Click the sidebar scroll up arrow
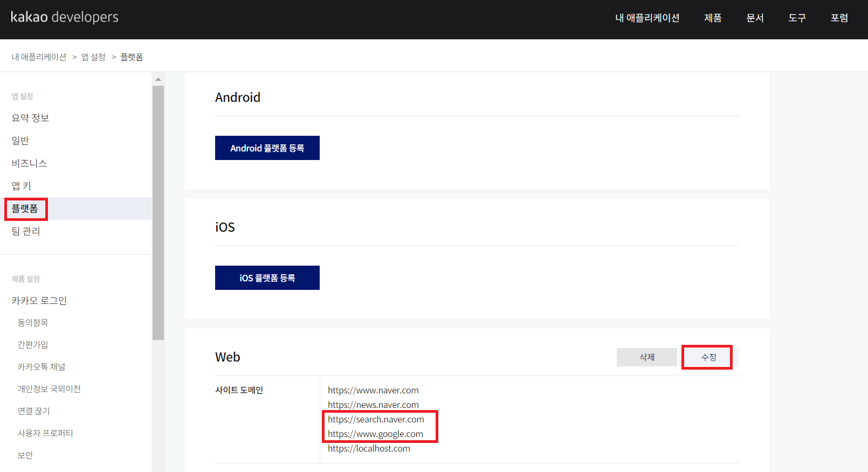868x472 pixels. tap(158, 79)
